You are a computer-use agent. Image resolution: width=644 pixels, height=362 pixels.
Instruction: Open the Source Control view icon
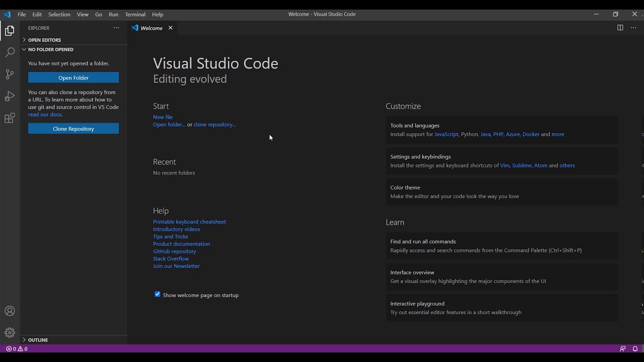tap(10, 74)
